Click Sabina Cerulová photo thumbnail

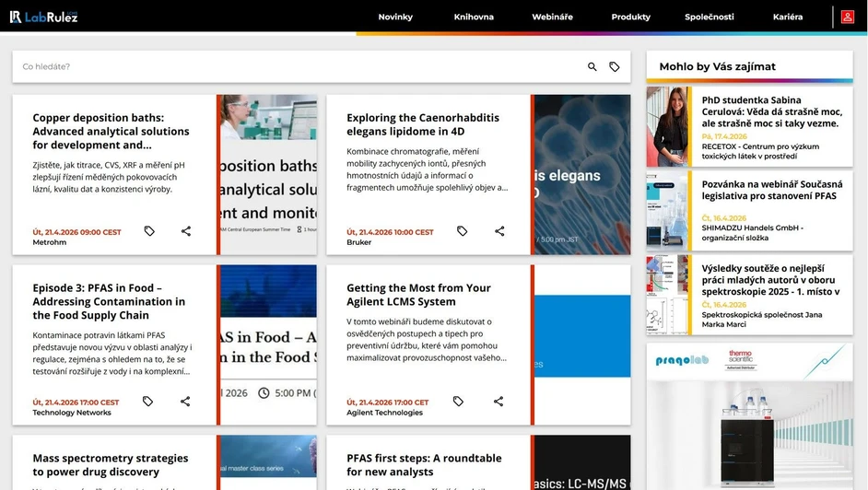669,127
